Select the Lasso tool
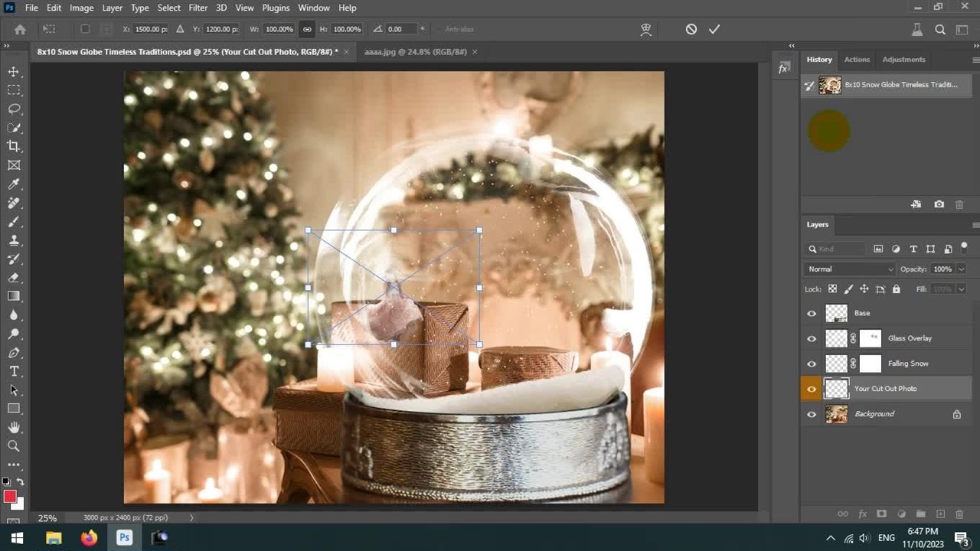The width and height of the screenshot is (980, 551). [14, 109]
